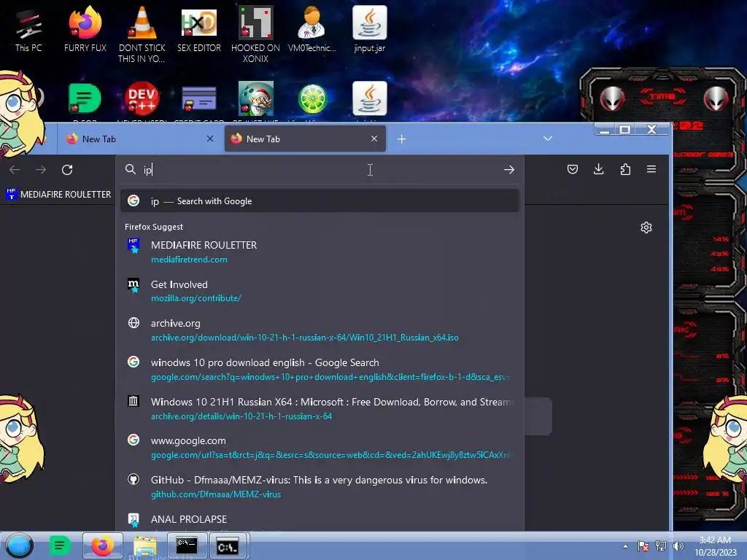
Task: Close the first New Tab
Action: (x=210, y=139)
